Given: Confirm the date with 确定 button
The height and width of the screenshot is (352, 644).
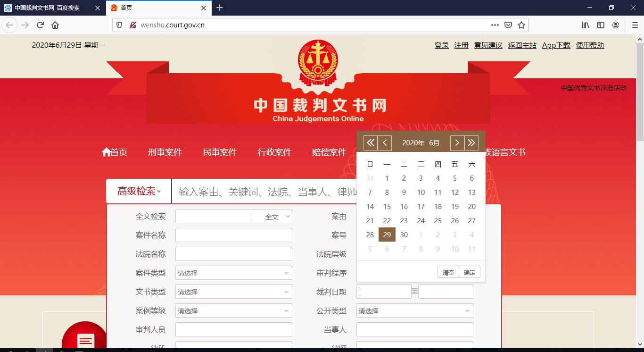Looking at the screenshot, I should point(469,271).
